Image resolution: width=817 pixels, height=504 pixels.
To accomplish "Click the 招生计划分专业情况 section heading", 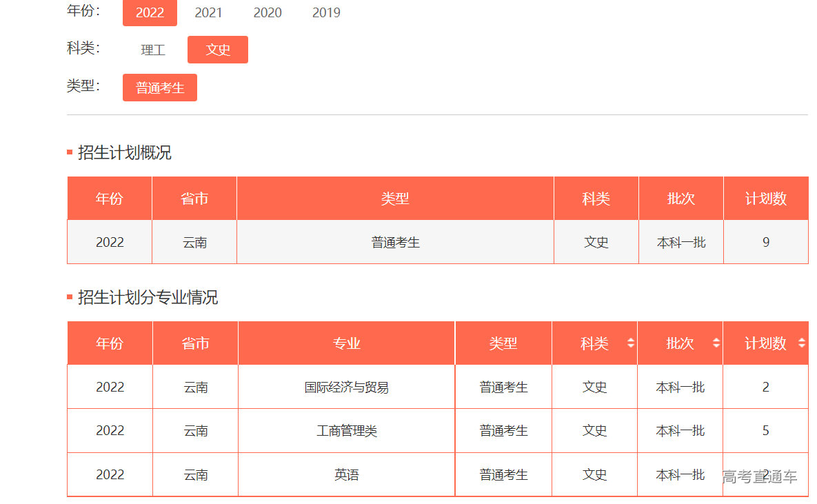I will (x=148, y=298).
